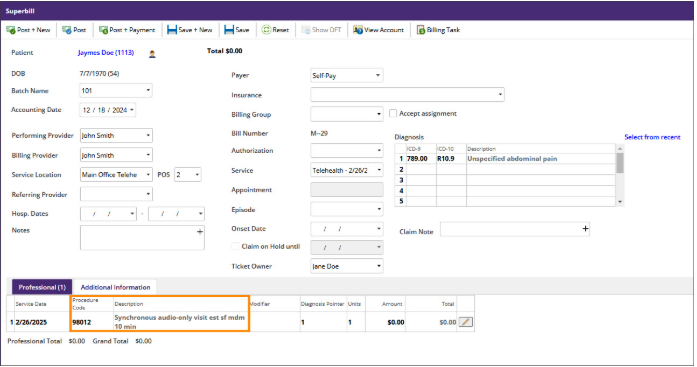
Task: Open the Onset Date picker
Action: 378,229
